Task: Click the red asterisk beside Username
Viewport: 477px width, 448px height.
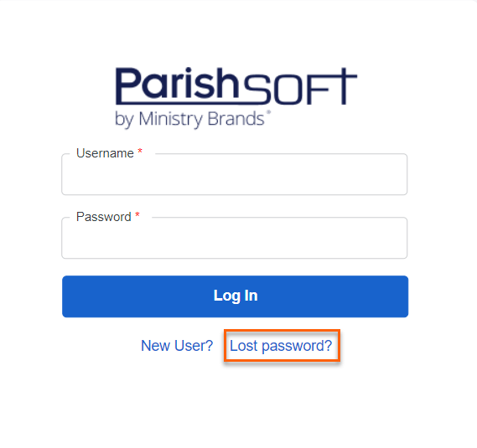Action: tap(140, 151)
